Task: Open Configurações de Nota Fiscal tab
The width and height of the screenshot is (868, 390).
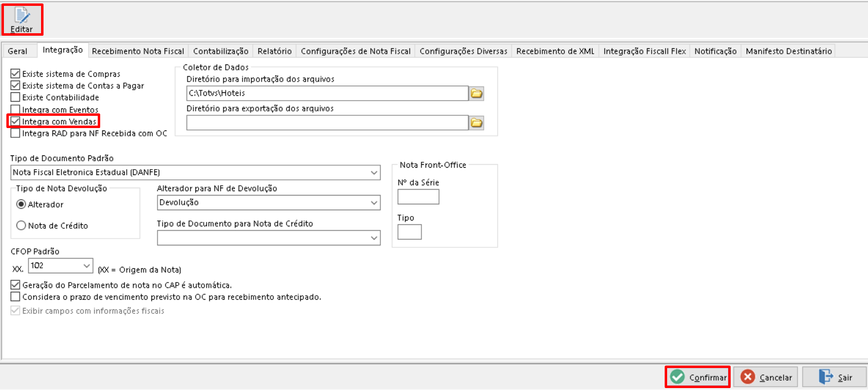Action: [x=356, y=51]
